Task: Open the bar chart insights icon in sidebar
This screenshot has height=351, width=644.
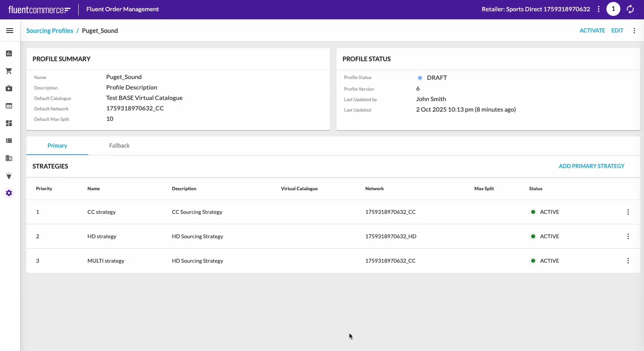Action: (x=9, y=53)
